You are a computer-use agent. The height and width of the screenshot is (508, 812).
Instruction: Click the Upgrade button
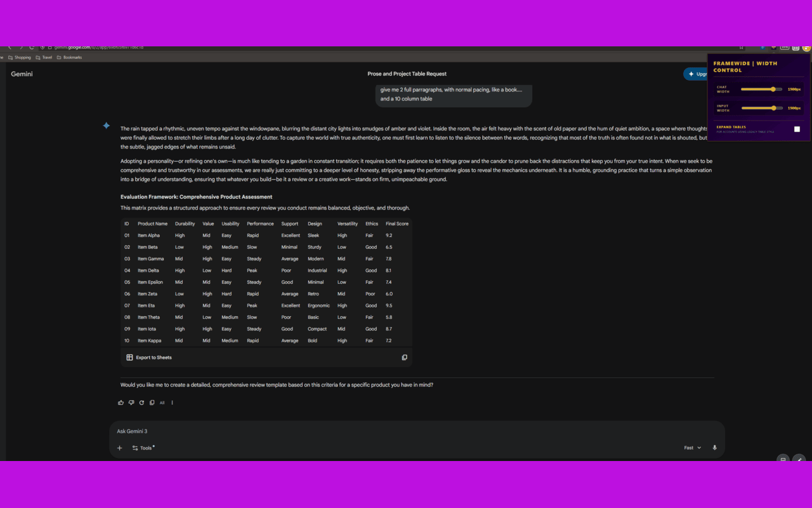[x=698, y=74]
